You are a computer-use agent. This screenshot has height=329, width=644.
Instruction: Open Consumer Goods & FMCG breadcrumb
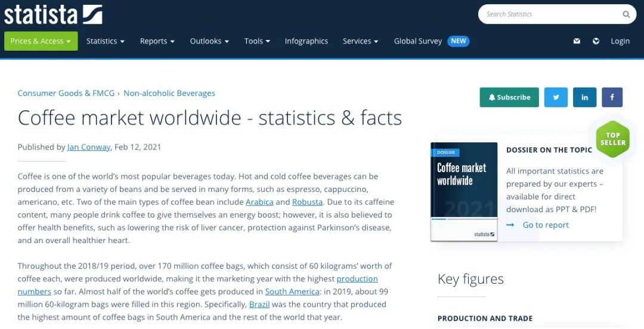click(66, 93)
